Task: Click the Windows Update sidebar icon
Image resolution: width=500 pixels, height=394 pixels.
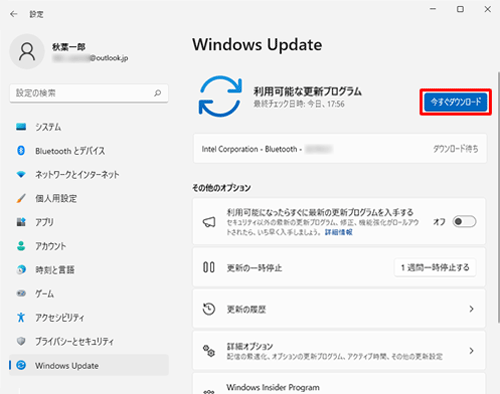Action: click(21, 365)
